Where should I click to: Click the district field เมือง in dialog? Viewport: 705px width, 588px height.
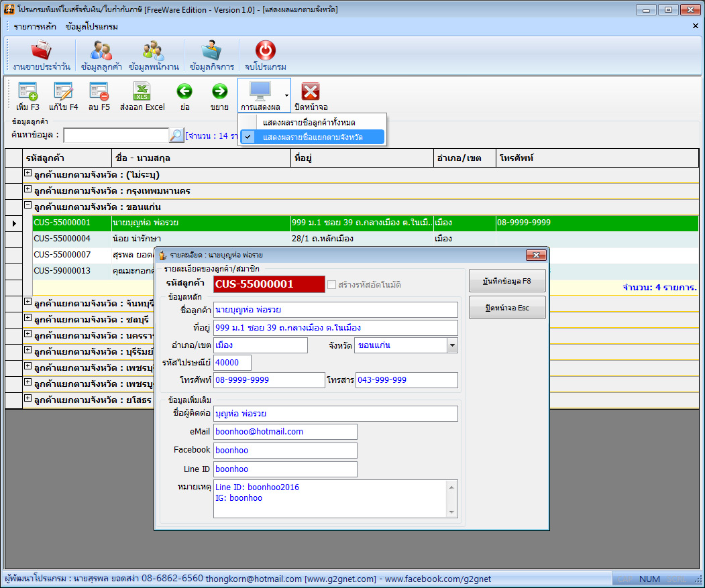[x=260, y=345]
